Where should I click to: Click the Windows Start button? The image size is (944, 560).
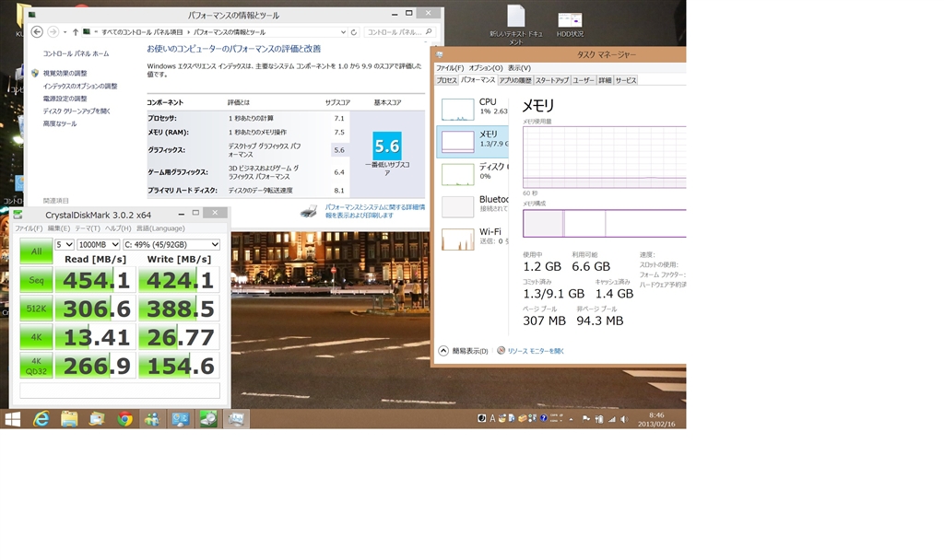pos(13,419)
